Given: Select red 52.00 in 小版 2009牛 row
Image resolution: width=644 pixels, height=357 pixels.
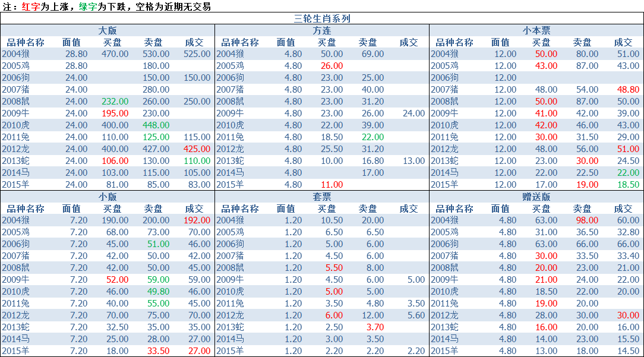Looking at the screenshot, I should tap(118, 280).
